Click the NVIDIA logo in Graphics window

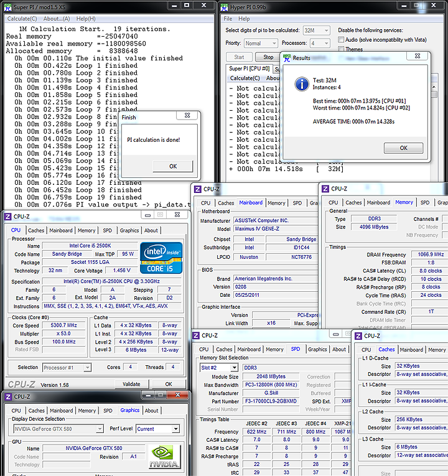[164, 456]
